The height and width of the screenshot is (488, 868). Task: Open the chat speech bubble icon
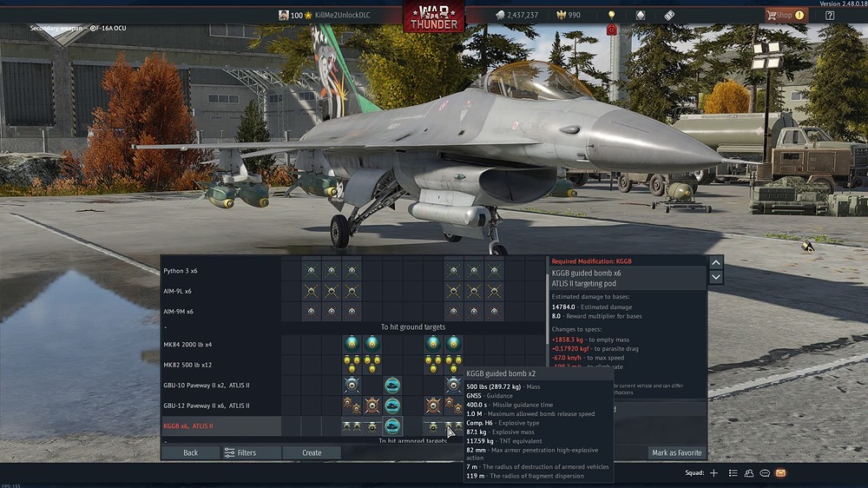(765, 472)
